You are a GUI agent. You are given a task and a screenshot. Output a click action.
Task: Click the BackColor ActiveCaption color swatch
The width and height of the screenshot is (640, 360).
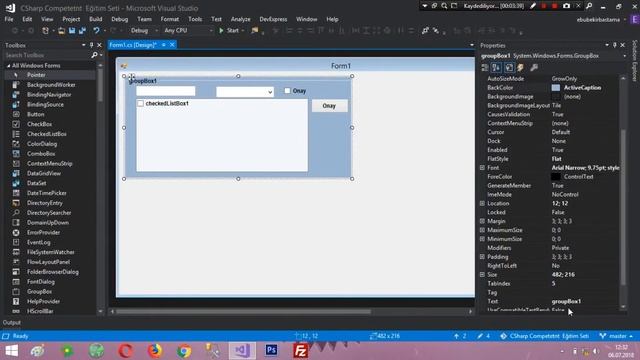pyautogui.click(x=556, y=88)
